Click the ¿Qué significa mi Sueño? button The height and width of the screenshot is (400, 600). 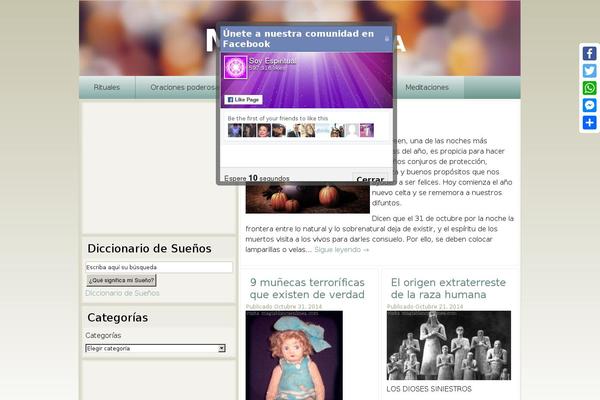tap(121, 280)
